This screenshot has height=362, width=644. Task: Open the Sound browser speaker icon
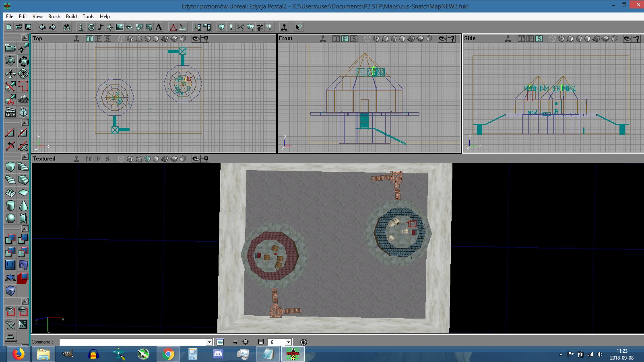coord(110,27)
